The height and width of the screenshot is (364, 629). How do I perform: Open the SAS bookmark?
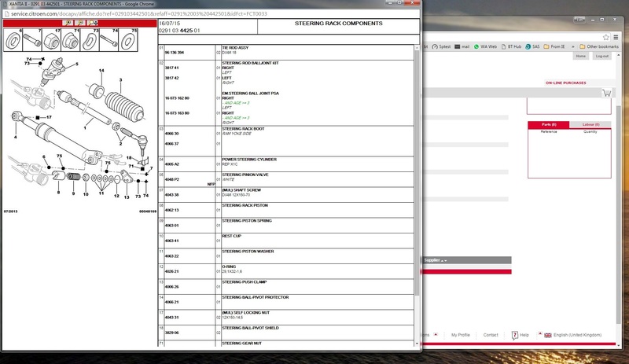click(x=533, y=46)
